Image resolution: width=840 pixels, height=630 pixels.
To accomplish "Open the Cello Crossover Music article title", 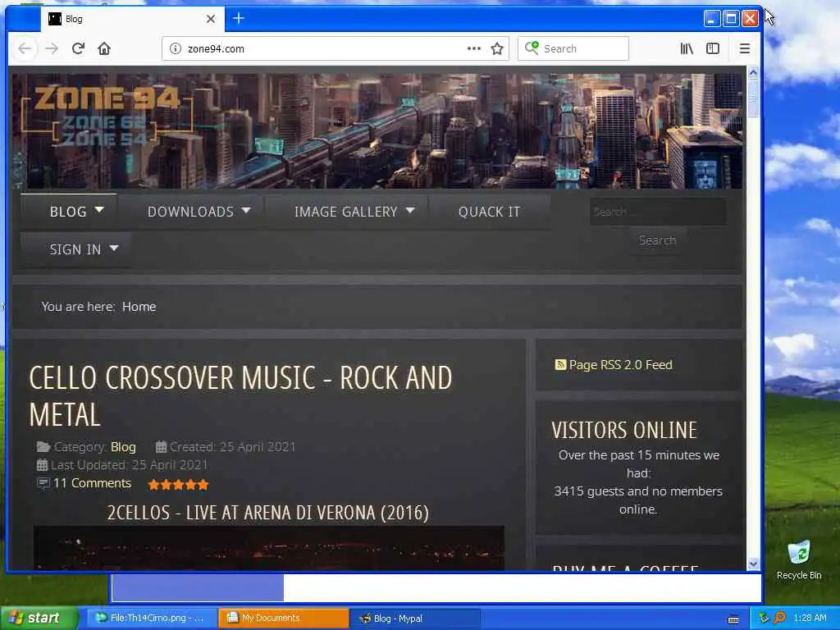I will (240, 396).
